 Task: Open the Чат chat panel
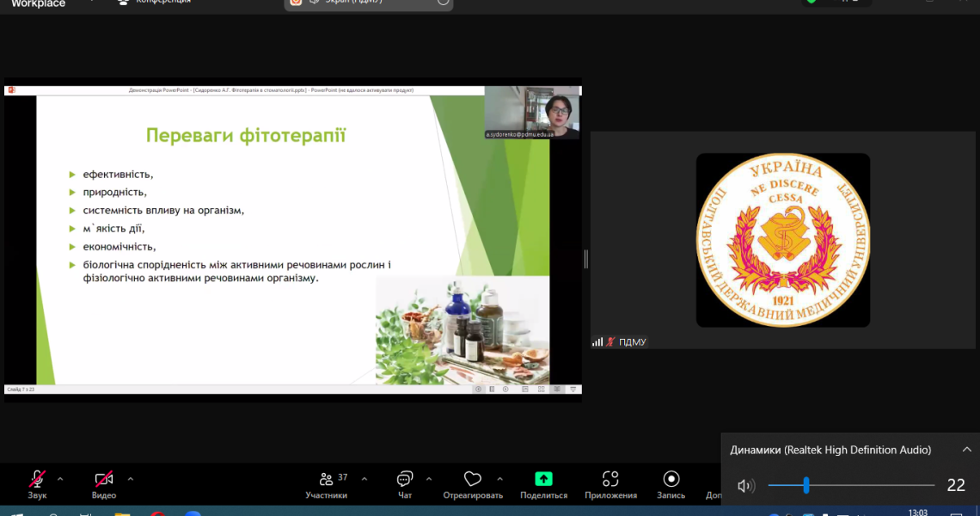(404, 485)
